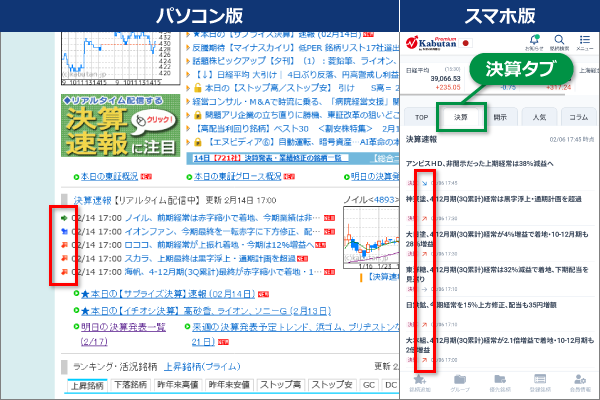Screen dimensions: 600x400
Task: Tap the 日経平均 39,066.53 index tile
Action: 433,79
